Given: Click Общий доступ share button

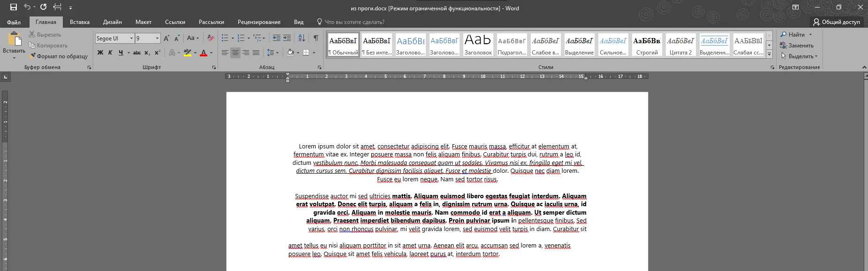Looking at the screenshot, I should (x=837, y=22).
